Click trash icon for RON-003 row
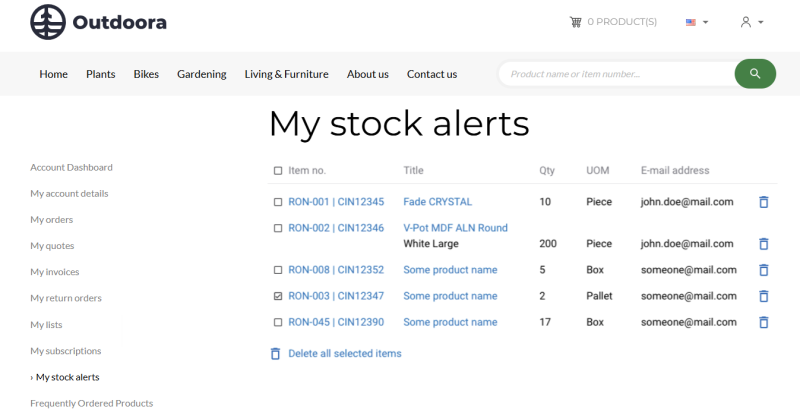The image size is (800, 419). click(x=763, y=296)
